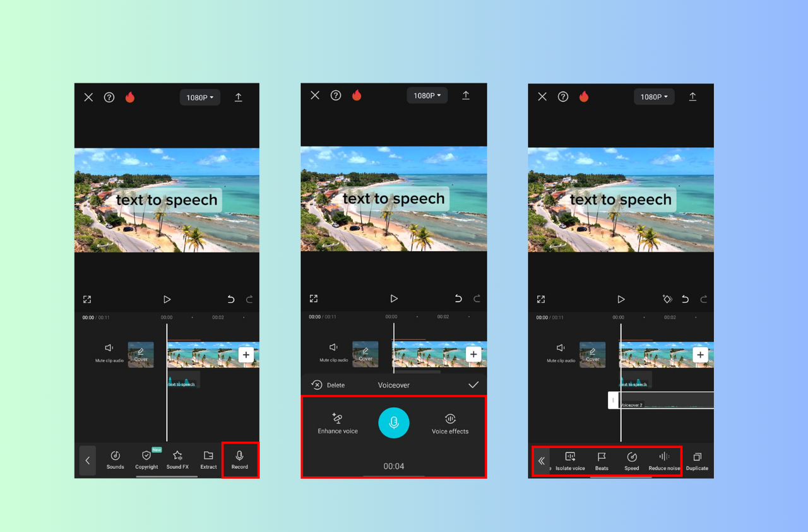Viewport: 808px width, 532px height.
Task: Tap the Duplicate audio tool
Action: [x=697, y=460]
